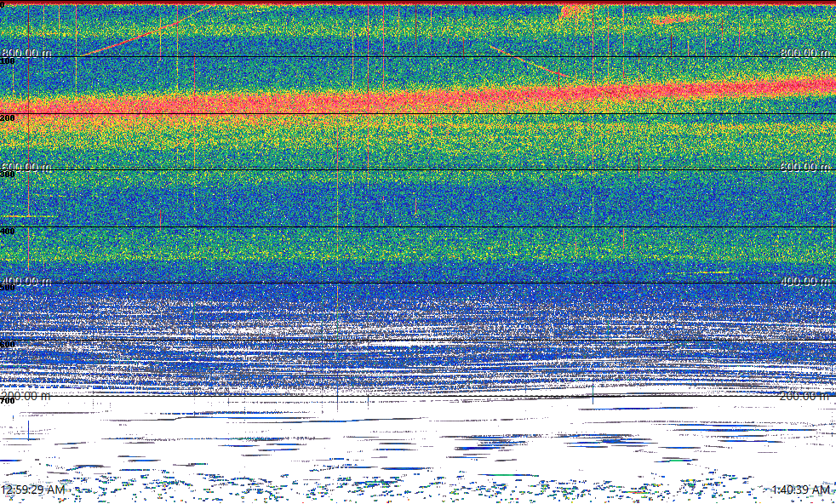The width and height of the screenshot is (836, 504).
Task: Select the left-side 800.00 m depth label
Action: pyautogui.click(x=26, y=53)
